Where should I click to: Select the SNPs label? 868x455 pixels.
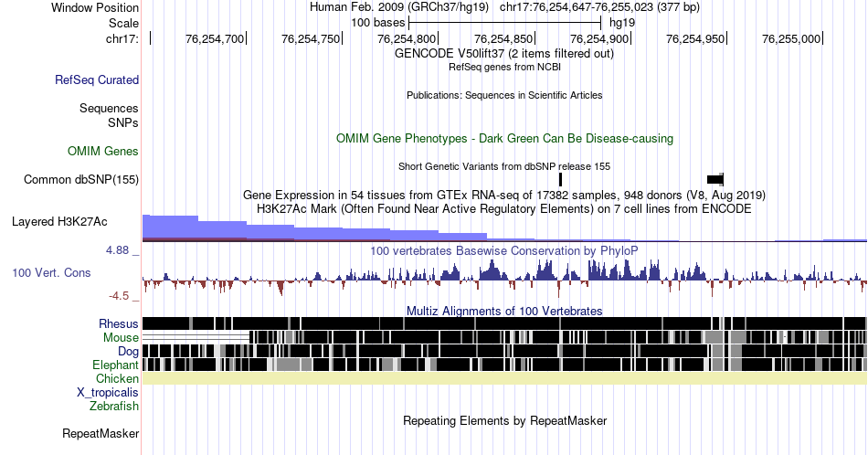123,122
